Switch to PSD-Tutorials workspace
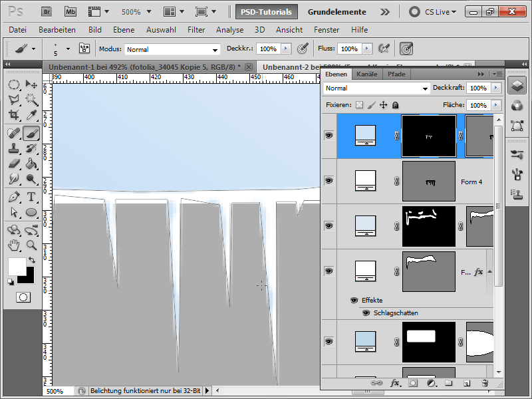This screenshot has width=532, height=399. (267, 12)
